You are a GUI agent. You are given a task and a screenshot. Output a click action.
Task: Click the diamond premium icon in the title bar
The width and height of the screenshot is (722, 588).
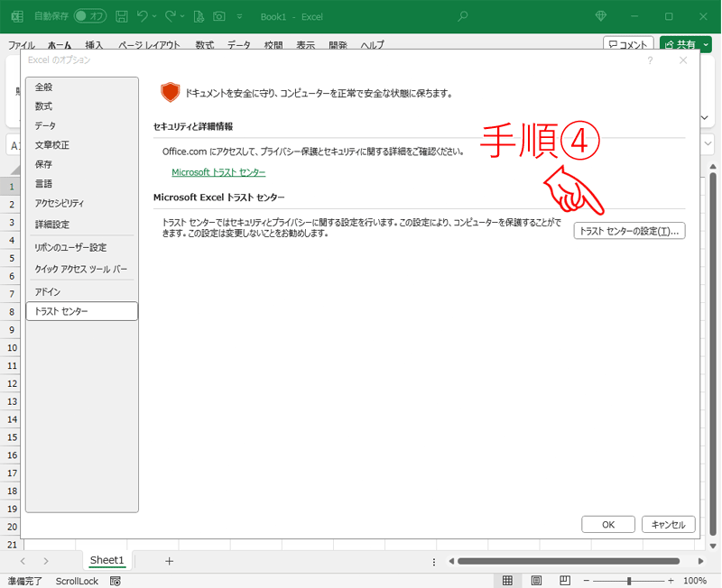(600, 16)
